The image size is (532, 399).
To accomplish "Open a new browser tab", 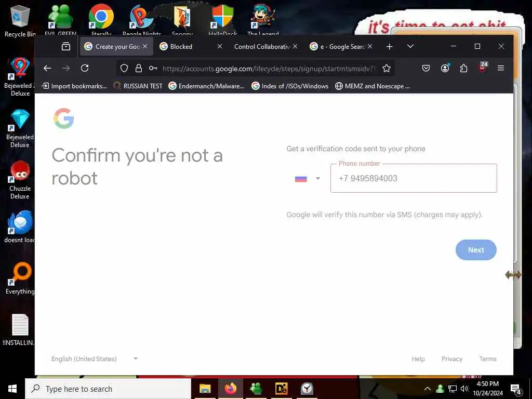I will point(390,46).
